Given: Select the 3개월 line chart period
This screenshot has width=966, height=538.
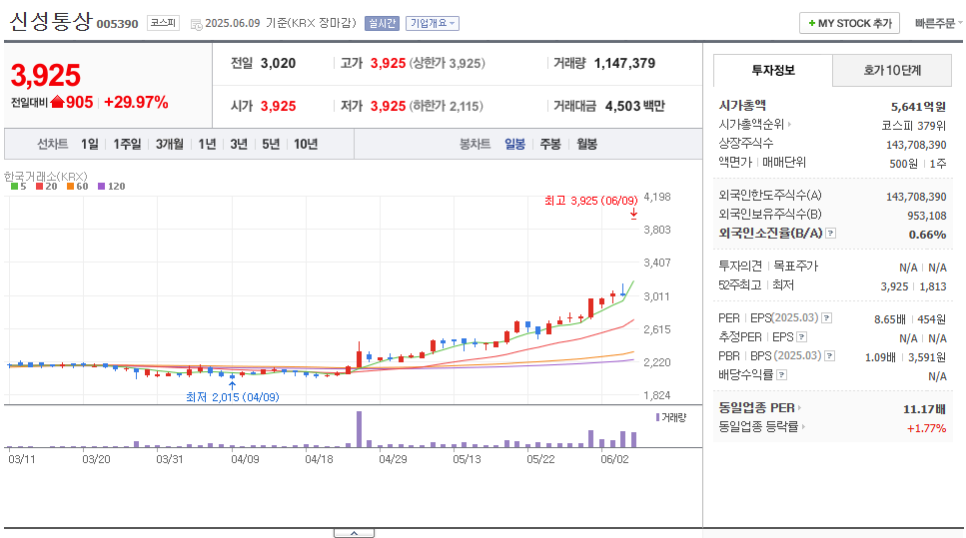Looking at the screenshot, I should pyautogui.click(x=169, y=144).
